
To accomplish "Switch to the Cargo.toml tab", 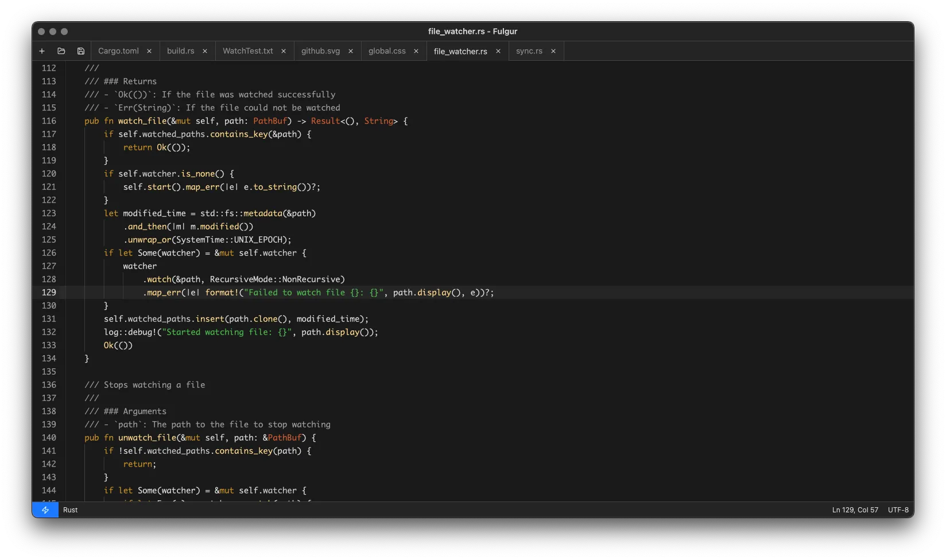I will click(118, 51).
